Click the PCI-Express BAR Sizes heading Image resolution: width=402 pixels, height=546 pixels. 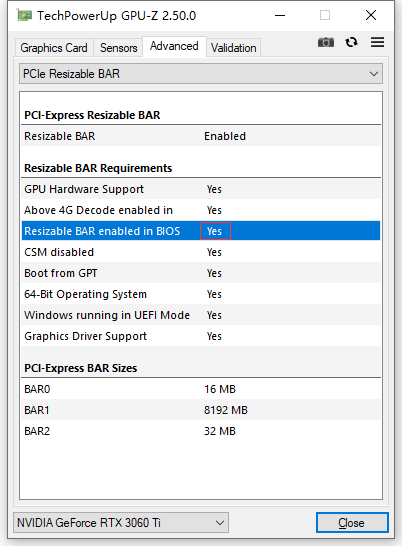coord(81,368)
